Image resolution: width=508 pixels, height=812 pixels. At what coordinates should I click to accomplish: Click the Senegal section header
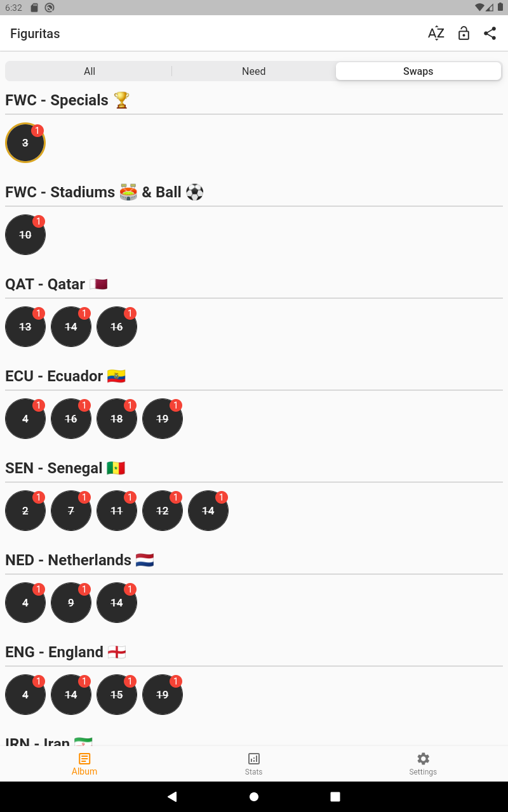tap(65, 468)
